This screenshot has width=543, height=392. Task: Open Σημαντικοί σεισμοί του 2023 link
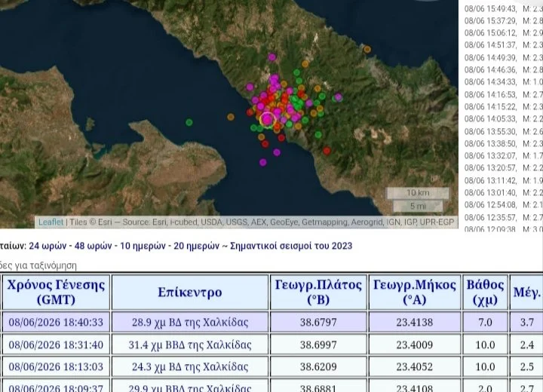[x=291, y=246]
